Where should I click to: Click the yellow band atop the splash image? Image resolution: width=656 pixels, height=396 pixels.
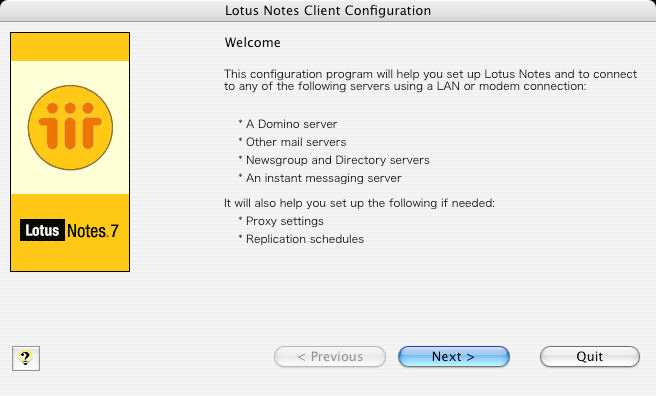tap(70, 47)
